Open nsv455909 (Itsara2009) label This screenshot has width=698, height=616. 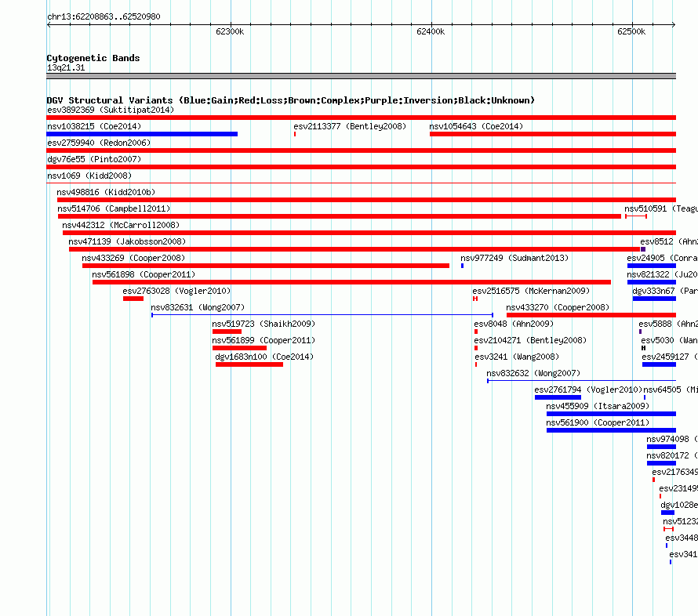[x=598, y=406]
